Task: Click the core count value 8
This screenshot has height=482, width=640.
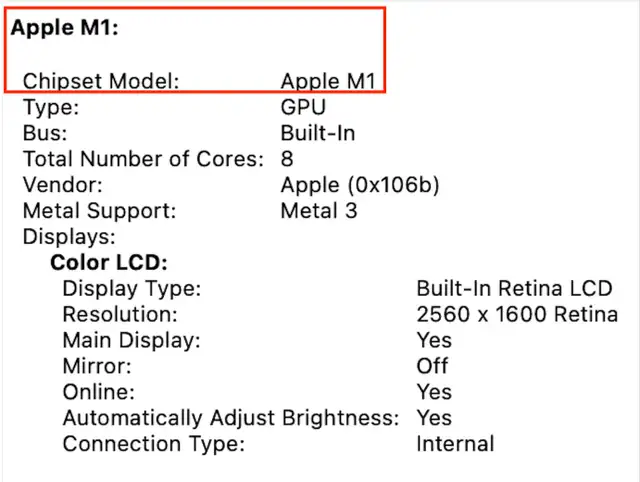Action: [287, 159]
